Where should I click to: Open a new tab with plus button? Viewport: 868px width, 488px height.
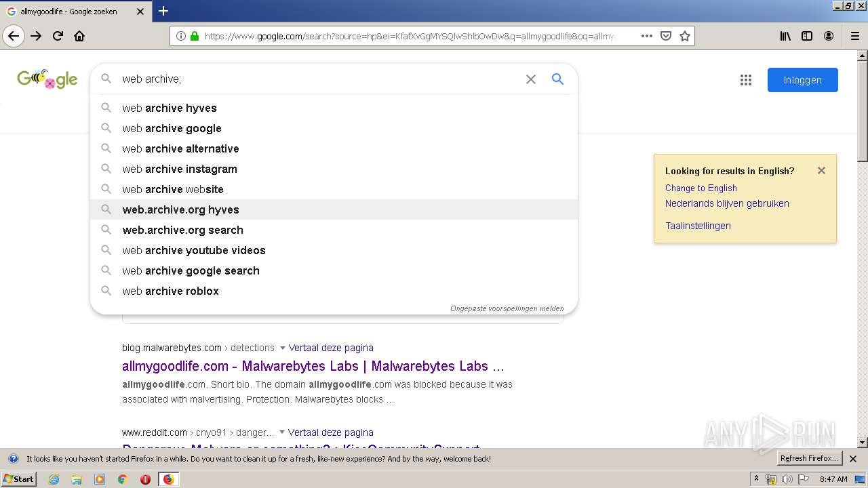(x=163, y=11)
